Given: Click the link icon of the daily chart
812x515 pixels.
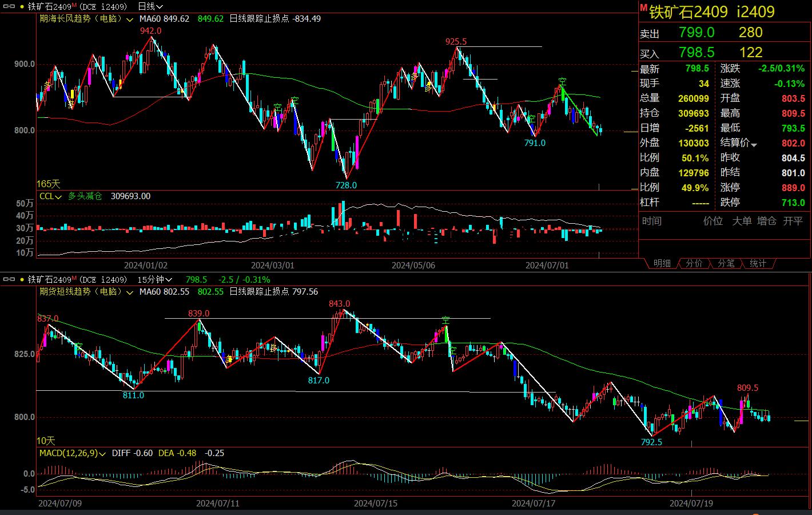Looking at the screenshot, I should click(x=9, y=6).
